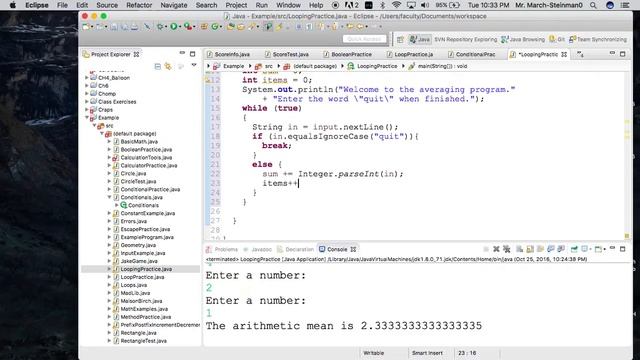Click the Open Perspective icon
This screenshot has width=640, height=360.
tap(400, 39)
